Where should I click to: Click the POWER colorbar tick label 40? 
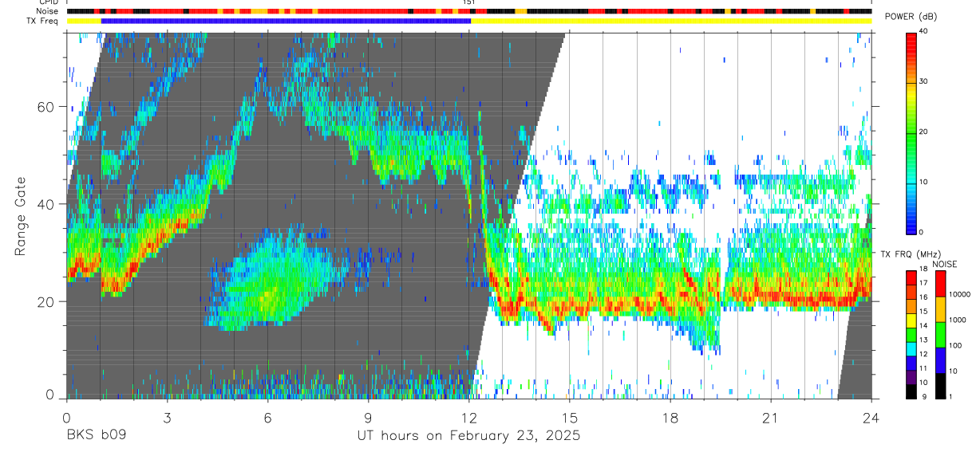pos(923,31)
